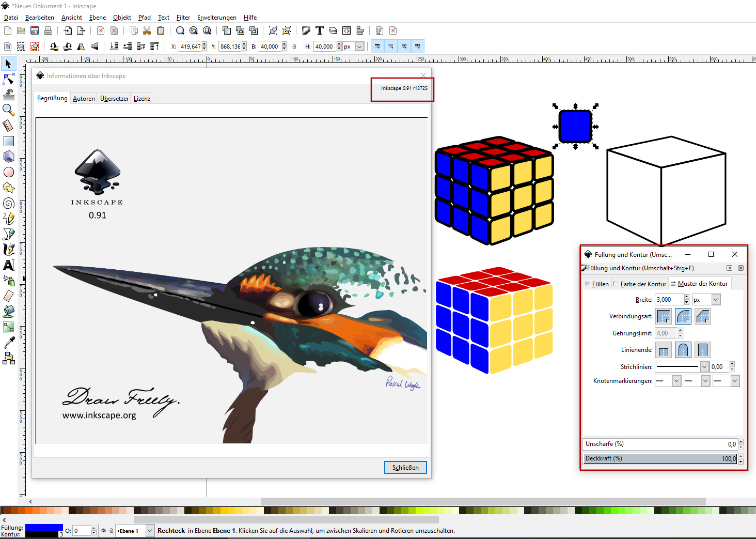Open the Erweiterungen menu
756x539 pixels.
(216, 18)
